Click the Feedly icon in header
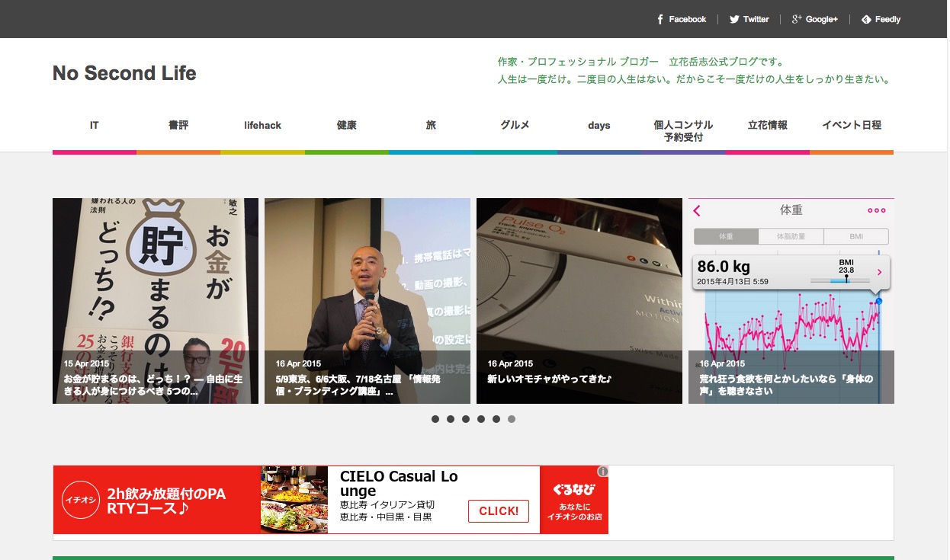The height and width of the screenshot is (560, 950). 866,19
